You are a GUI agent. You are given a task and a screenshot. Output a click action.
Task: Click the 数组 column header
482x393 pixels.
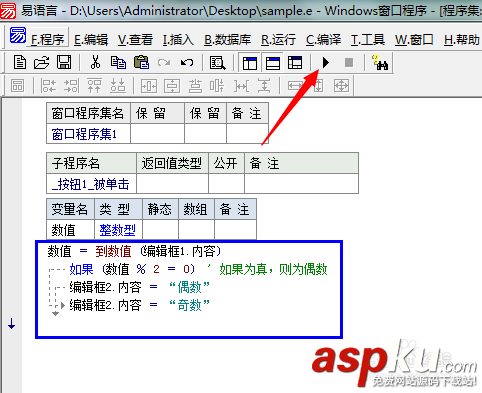(196, 209)
